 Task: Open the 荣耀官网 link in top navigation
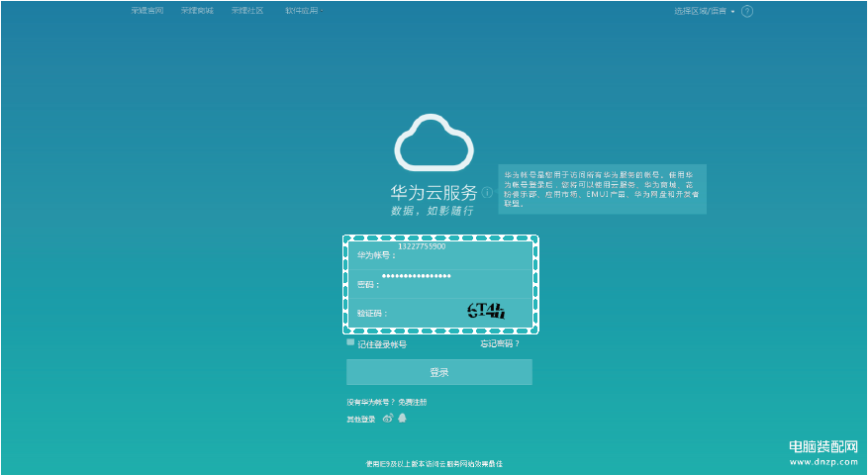(x=147, y=11)
